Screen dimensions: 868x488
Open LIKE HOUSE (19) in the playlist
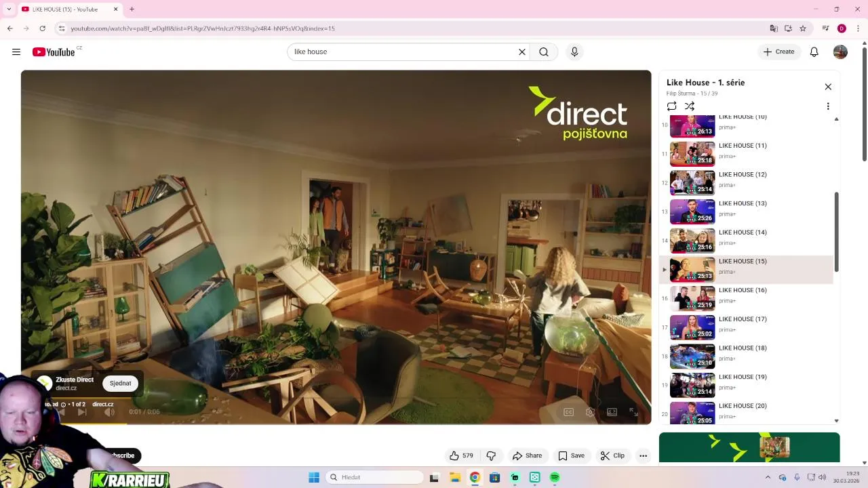(x=746, y=385)
